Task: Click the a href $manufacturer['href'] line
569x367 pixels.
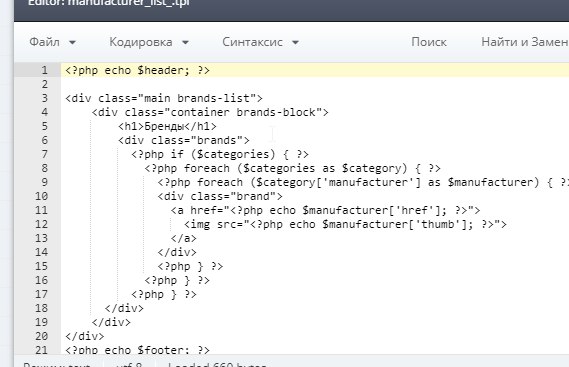Action: tap(326, 210)
